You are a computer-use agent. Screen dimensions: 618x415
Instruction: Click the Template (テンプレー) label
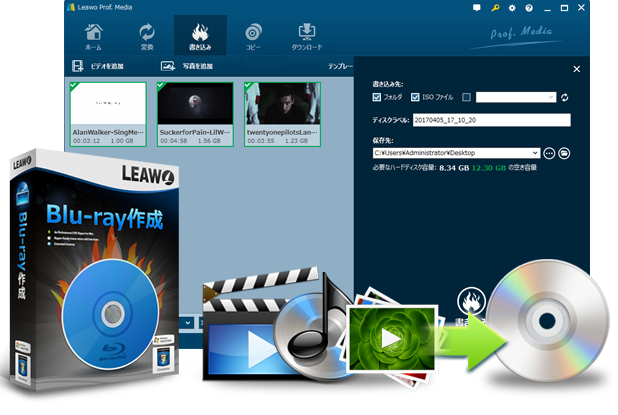pyautogui.click(x=340, y=66)
